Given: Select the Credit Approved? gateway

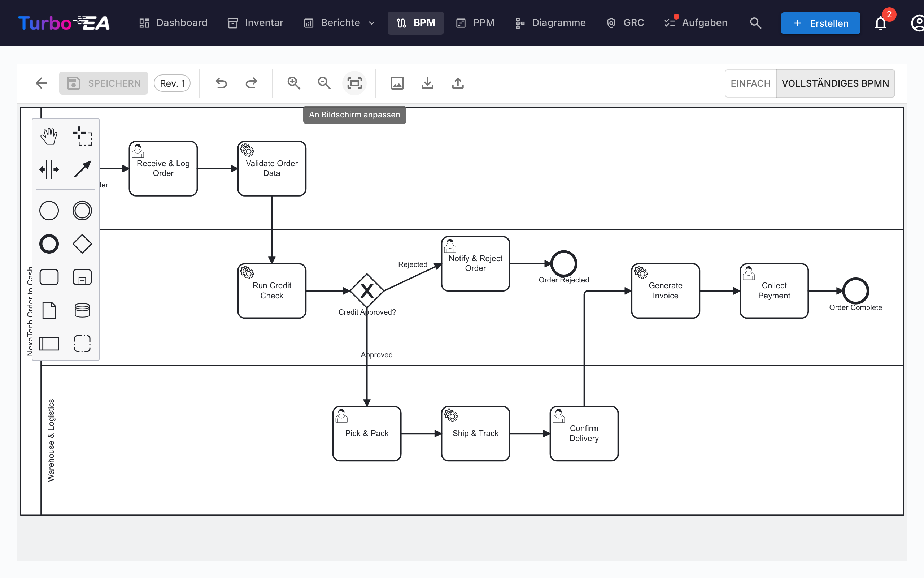Looking at the screenshot, I should pyautogui.click(x=367, y=290).
